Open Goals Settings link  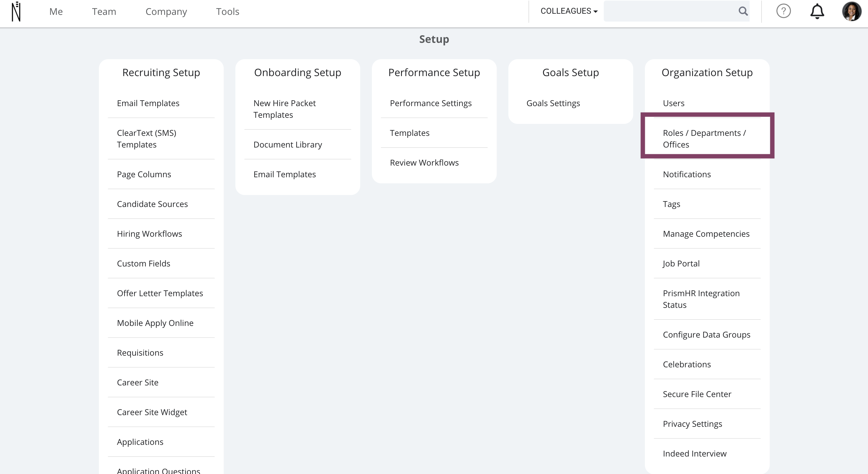tap(553, 103)
